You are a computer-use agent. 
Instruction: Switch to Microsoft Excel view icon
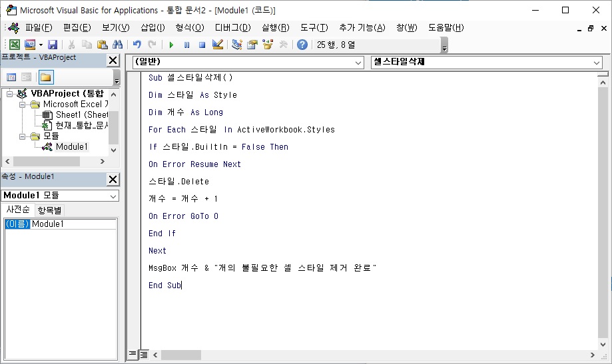coord(15,45)
